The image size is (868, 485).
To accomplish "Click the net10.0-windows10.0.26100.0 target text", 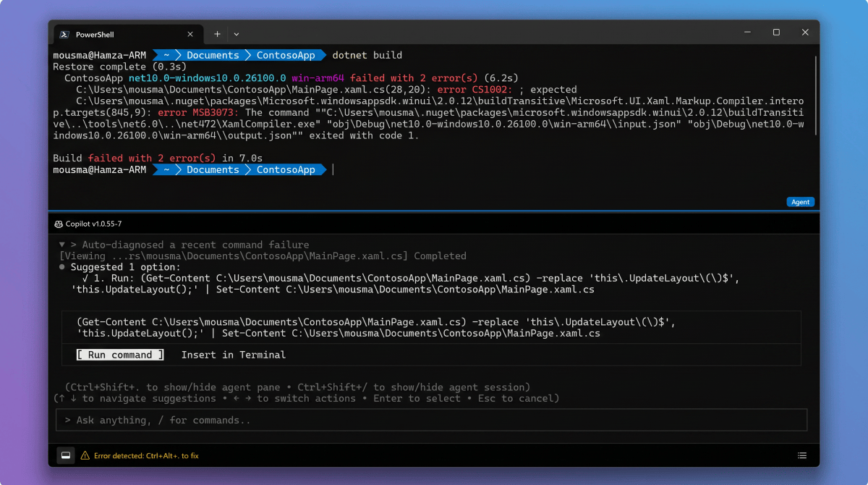I will pyautogui.click(x=207, y=78).
